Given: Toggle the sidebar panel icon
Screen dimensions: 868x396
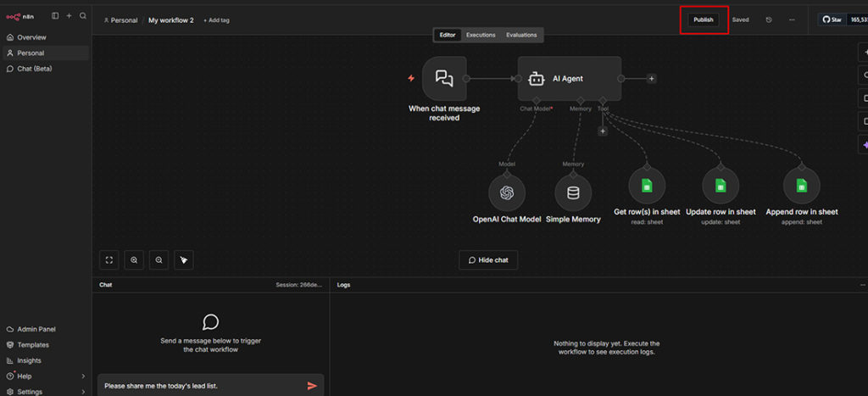Looking at the screenshot, I should (55, 16).
